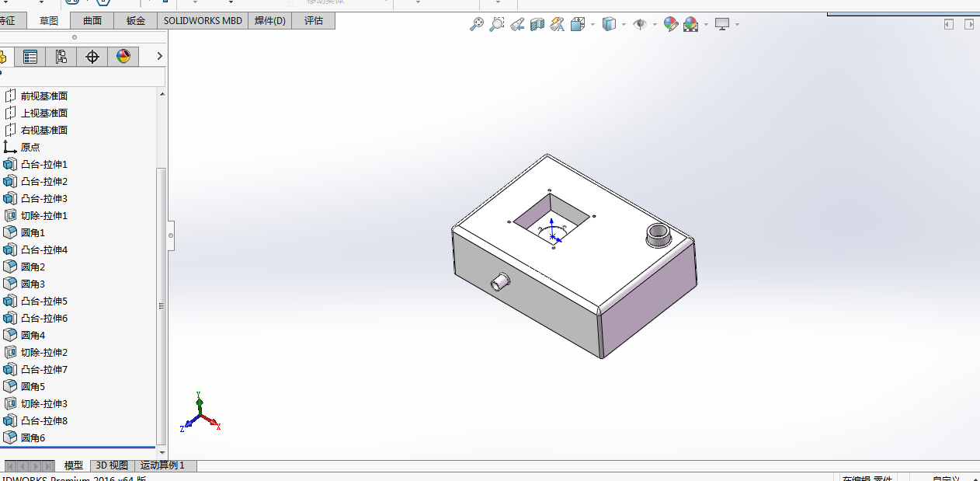980x481 pixels.
Task: Open the Display Style dropdown arrow
Action: pyautogui.click(x=624, y=25)
